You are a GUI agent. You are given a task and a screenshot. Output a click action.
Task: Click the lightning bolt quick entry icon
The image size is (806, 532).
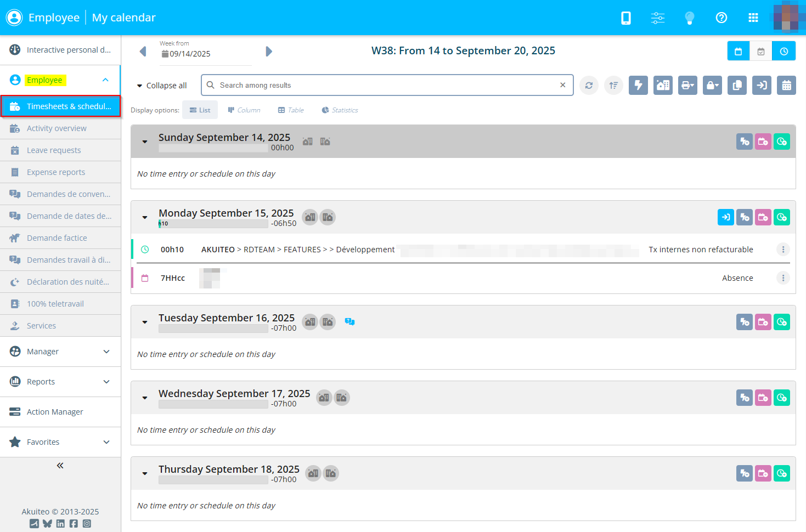pyautogui.click(x=638, y=86)
